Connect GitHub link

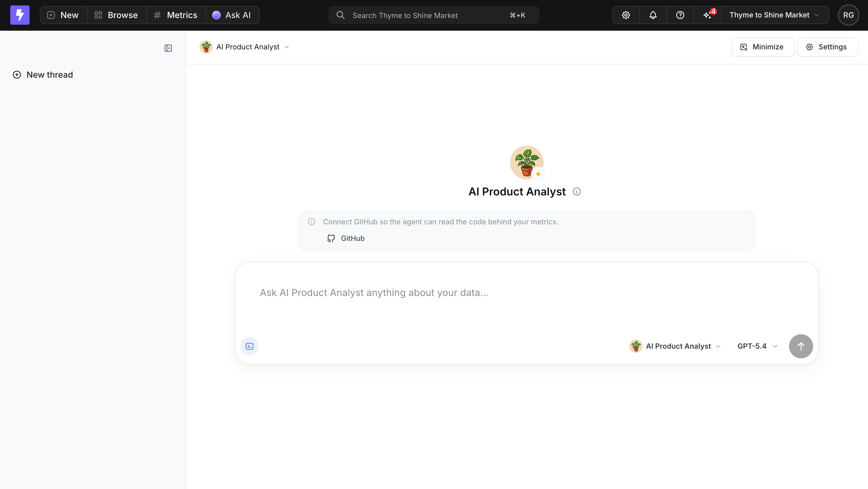(346, 238)
